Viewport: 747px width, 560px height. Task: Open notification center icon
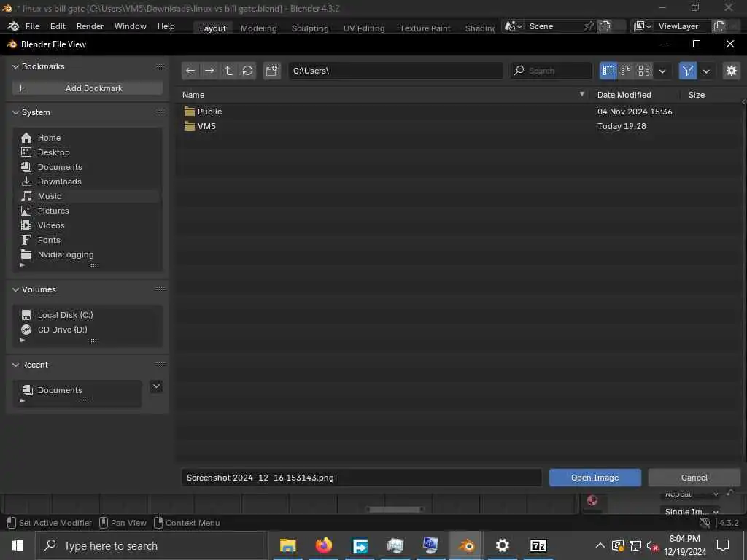tap(723, 545)
